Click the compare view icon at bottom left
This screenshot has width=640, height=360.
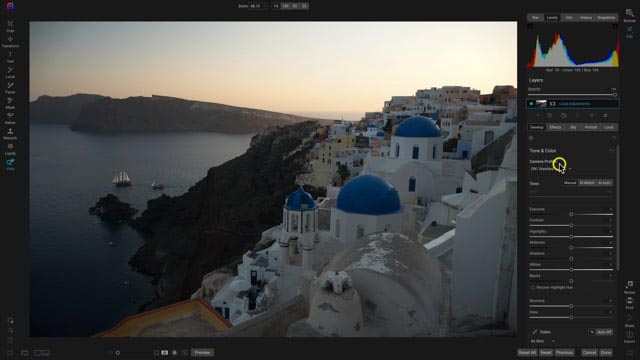(42, 353)
